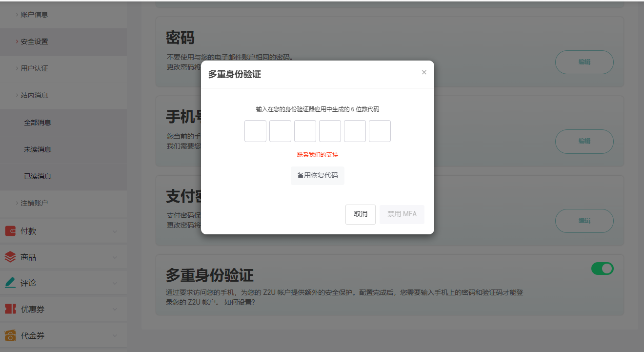Open 未读消息 in the sidebar
The width and height of the screenshot is (644, 352).
38,149
